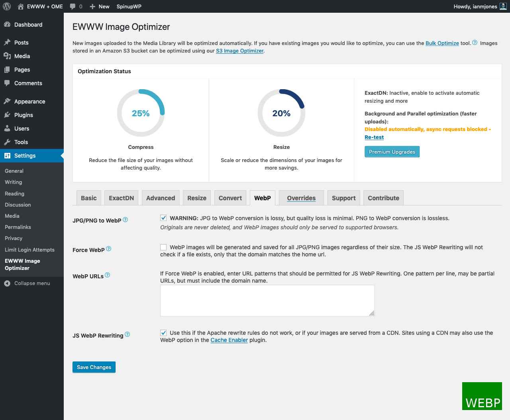Image resolution: width=510 pixels, height=420 pixels.
Task: Disable the JPG/PNG to WebP checkbox
Action: [x=163, y=218]
